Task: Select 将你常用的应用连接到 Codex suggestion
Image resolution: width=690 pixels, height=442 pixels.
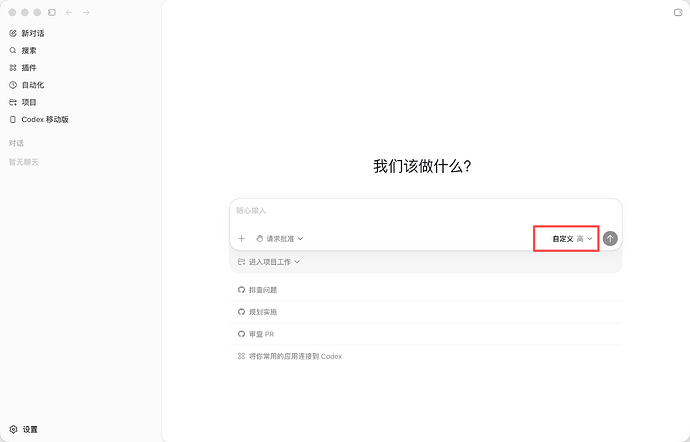Action: (x=426, y=356)
